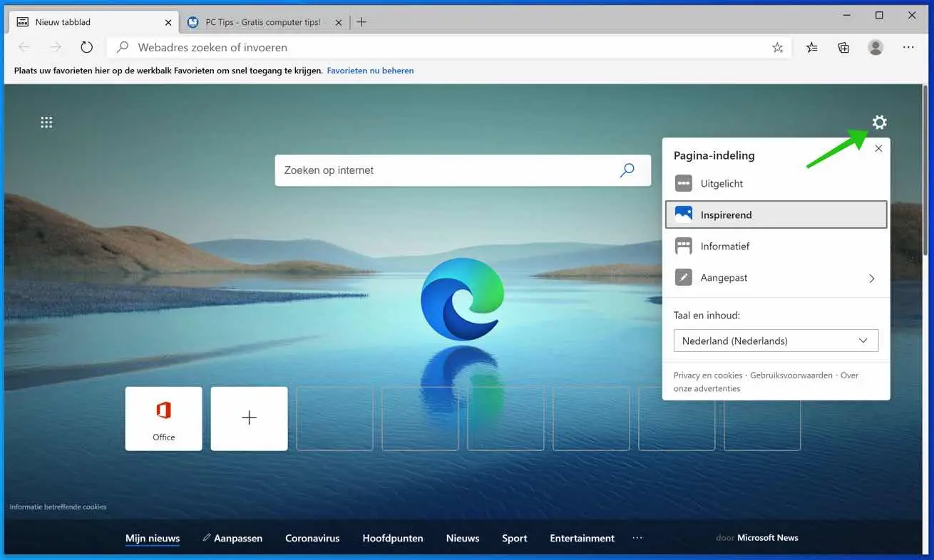Open a new tab with plus button
The image size is (934, 560).
click(x=361, y=22)
